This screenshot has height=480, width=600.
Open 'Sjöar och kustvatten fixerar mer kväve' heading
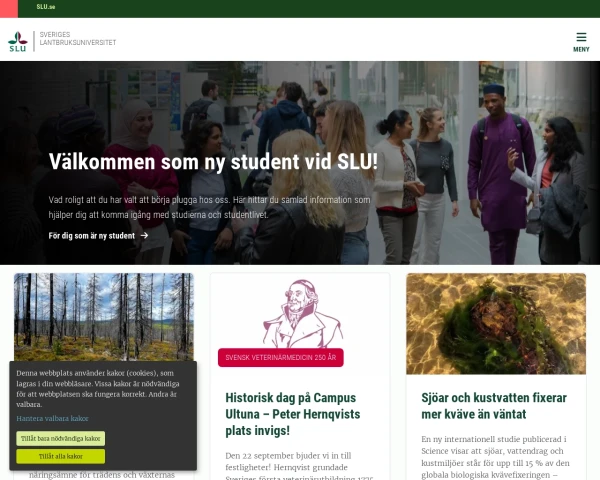pyautogui.click(x=494, y=406)
